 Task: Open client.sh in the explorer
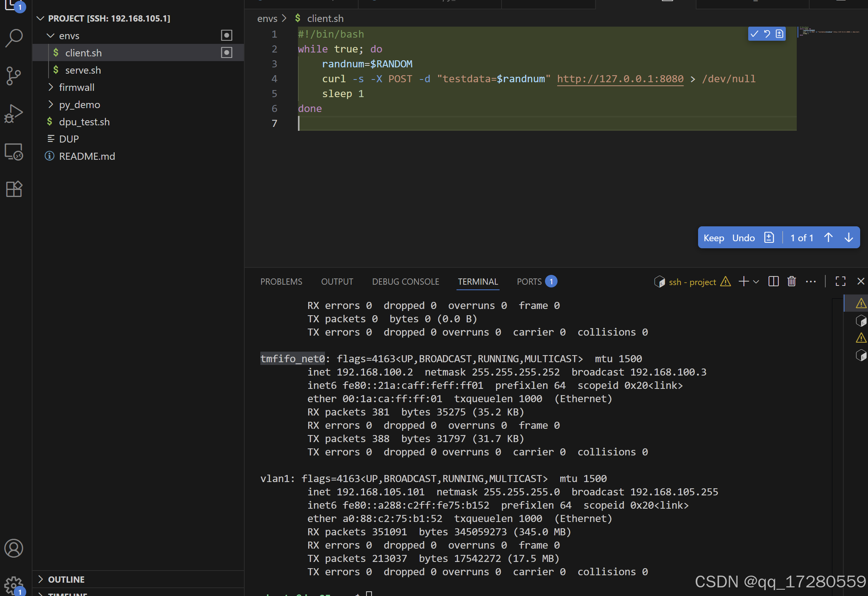138,53
